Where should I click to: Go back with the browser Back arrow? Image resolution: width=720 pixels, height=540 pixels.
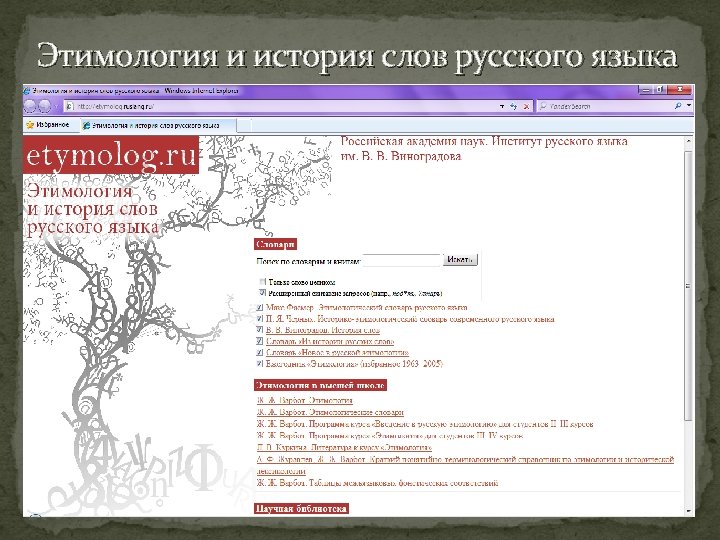click(x=30, y=106)
